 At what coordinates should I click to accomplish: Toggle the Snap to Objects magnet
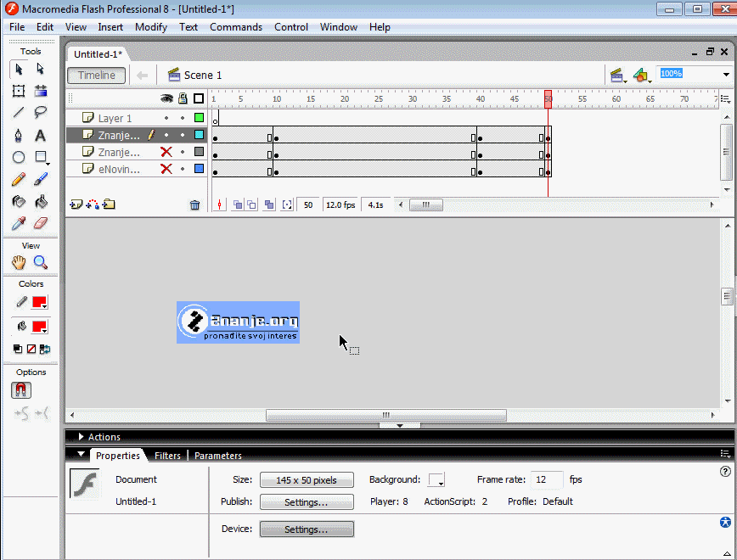[x=20, y=390]
